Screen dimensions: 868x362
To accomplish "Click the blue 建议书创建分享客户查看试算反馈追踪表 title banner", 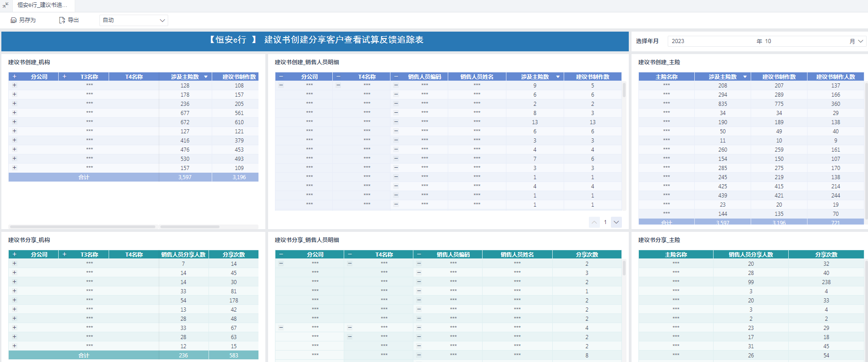I will (x=315, y=41).
